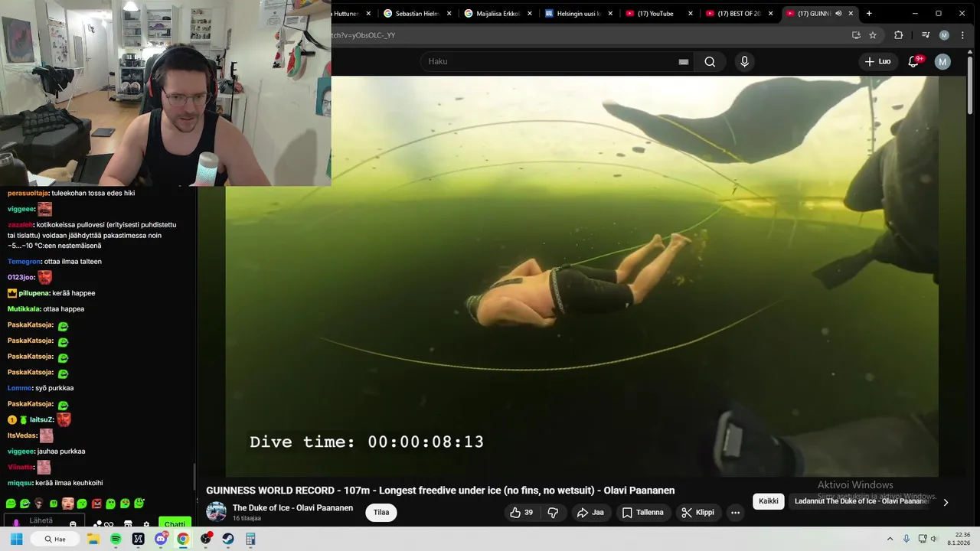Screen dimensions: 980x551
Task: Switch to the (17) BEST OF tab
Action: point(738,14)
